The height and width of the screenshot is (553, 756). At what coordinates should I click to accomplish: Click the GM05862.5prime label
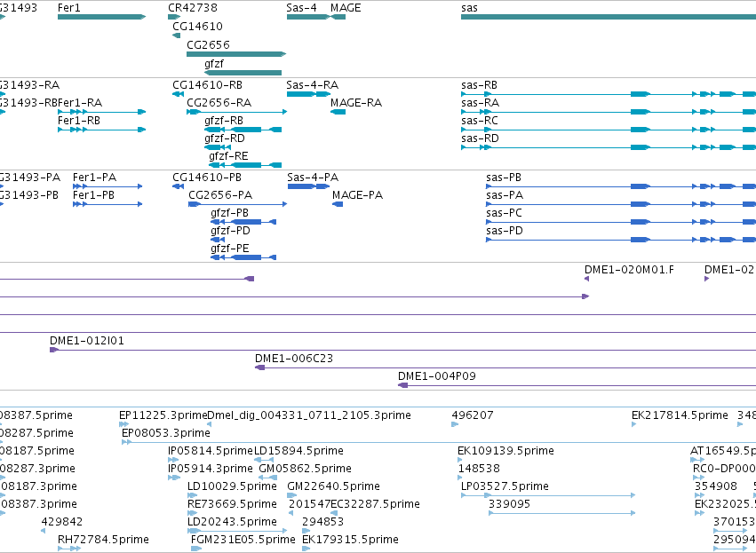coord(306,469)
